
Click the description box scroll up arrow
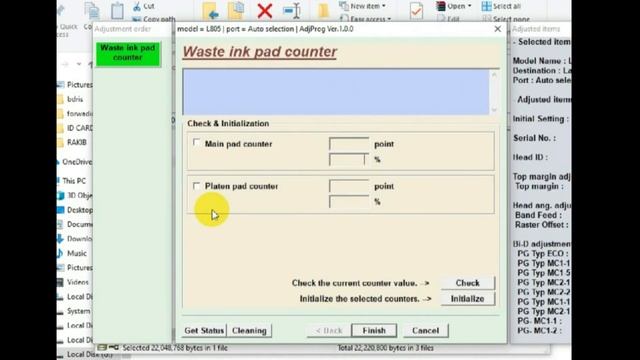tap(494, 75)
